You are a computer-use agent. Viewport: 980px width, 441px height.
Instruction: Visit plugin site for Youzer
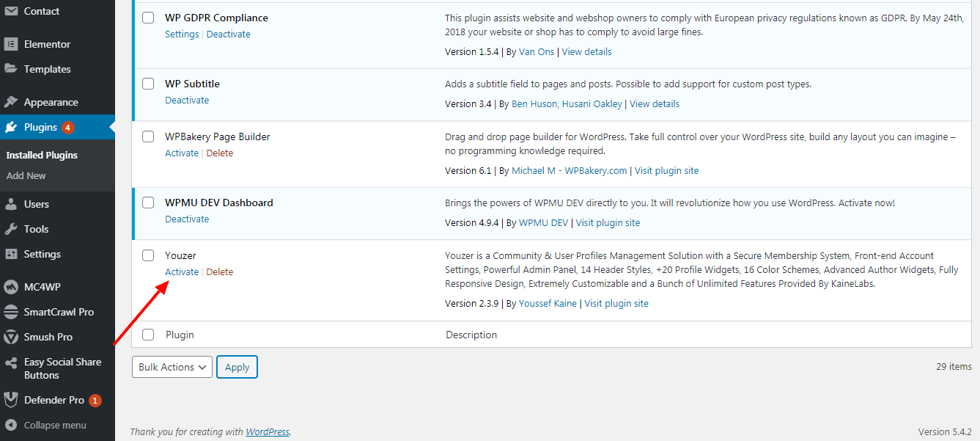(x=616, y=303)
